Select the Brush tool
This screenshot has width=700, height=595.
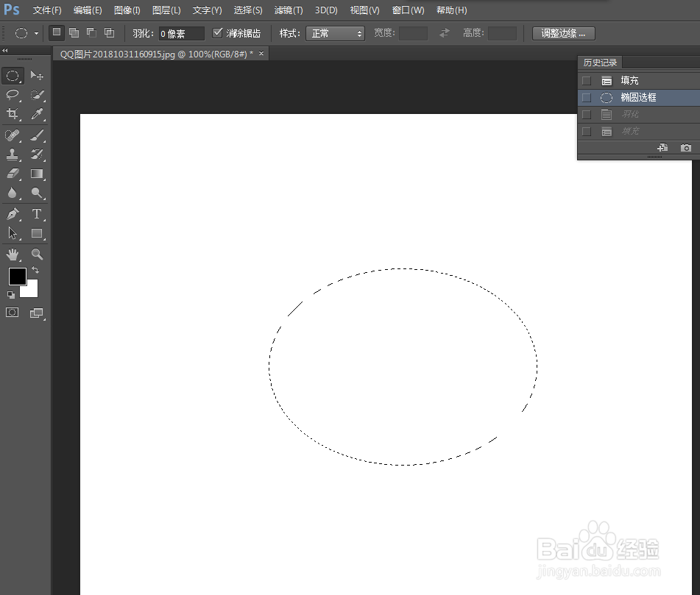coord(37,135)
